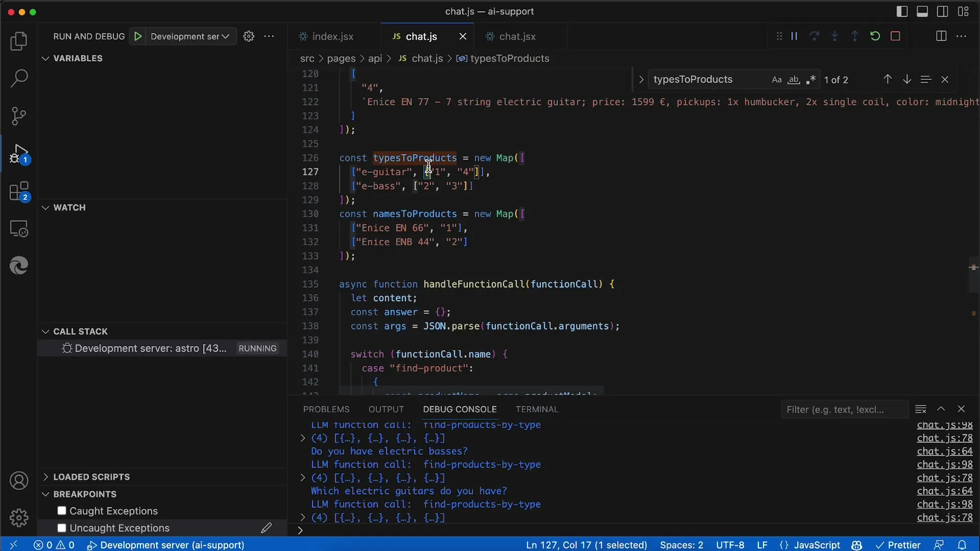
Task: Split the editor to the right
Action: point(941,36)
